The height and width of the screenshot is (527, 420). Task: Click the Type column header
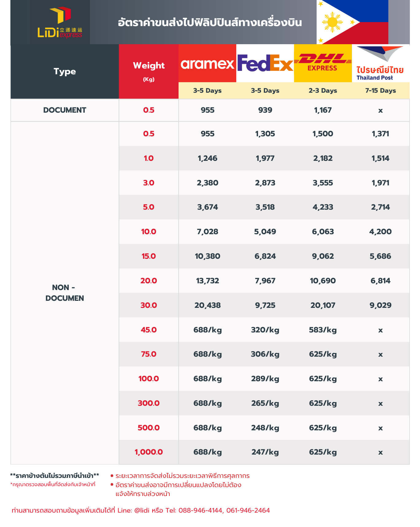click(x=65, y=72)
